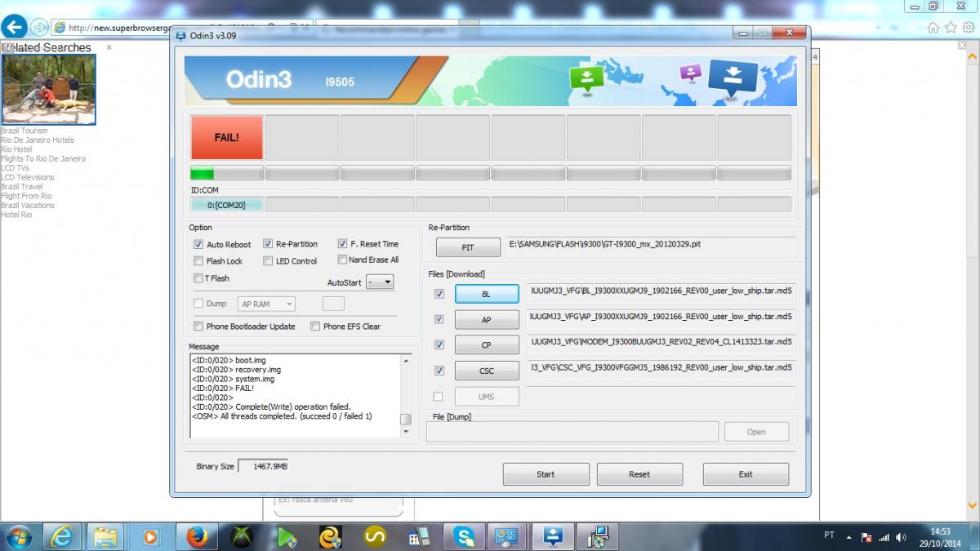The width and height of the screenshot is (980, 551).
Task: Open the Rio De Janeiro Hotels link
Action: click(x=38, y=140)
